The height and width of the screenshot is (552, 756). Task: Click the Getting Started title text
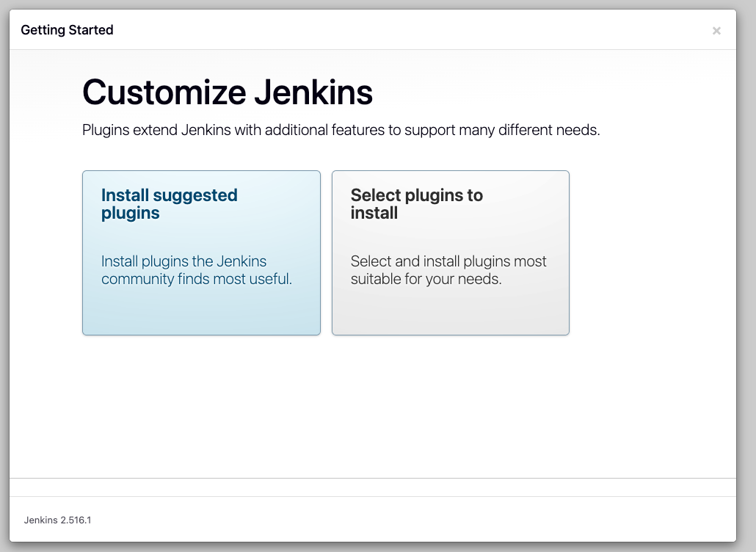[67, 30]
